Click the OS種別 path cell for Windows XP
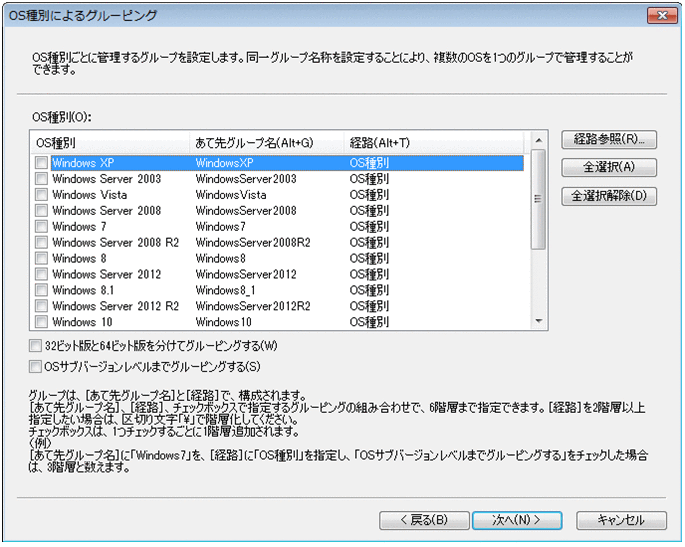The width and height of the screenshot is (685, 547). (369, 163)
